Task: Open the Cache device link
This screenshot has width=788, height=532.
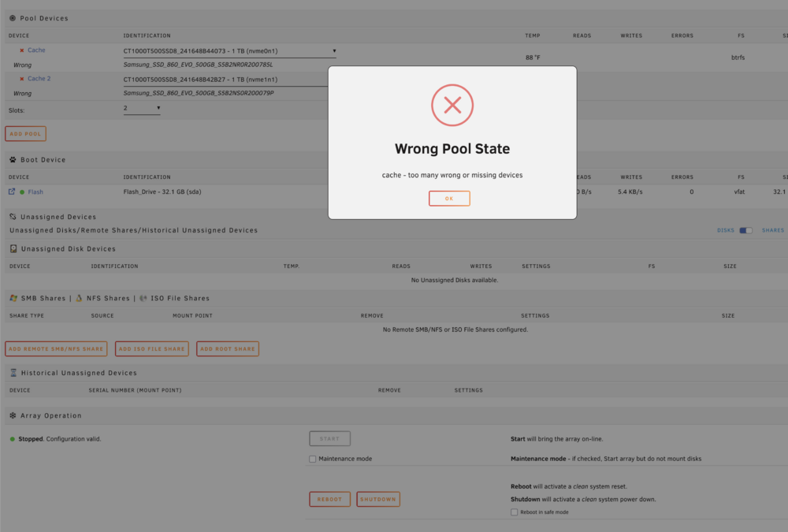Action: pyautogui.click(x=36, y=50)
